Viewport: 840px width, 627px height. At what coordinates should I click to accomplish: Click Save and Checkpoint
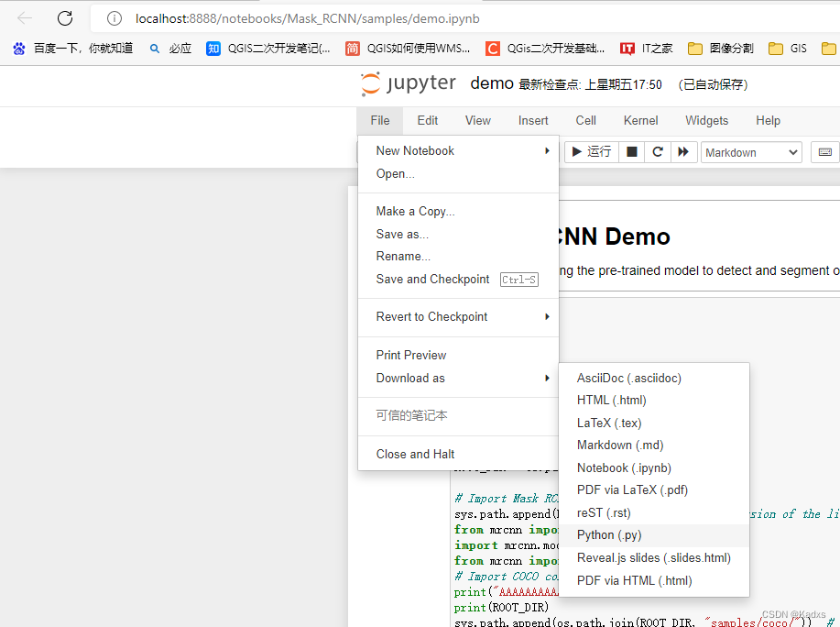(459, 280)
